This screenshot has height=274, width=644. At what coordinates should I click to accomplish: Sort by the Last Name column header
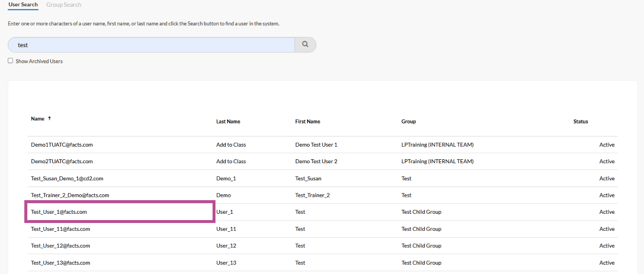tap(228, 121)
